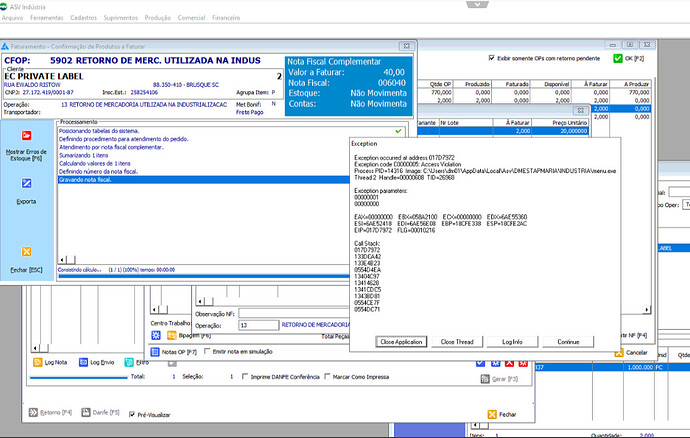Toggle the Pré-Visualizar checkbox
This screenshot has height=438, width=690.
133,414
